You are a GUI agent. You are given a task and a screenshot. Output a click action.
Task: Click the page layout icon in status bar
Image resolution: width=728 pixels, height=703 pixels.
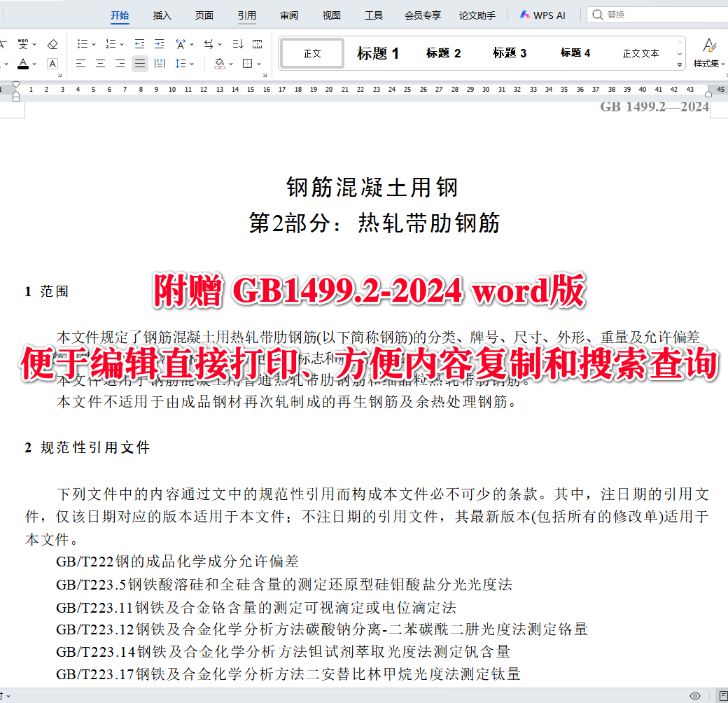(x=723, y=695)
